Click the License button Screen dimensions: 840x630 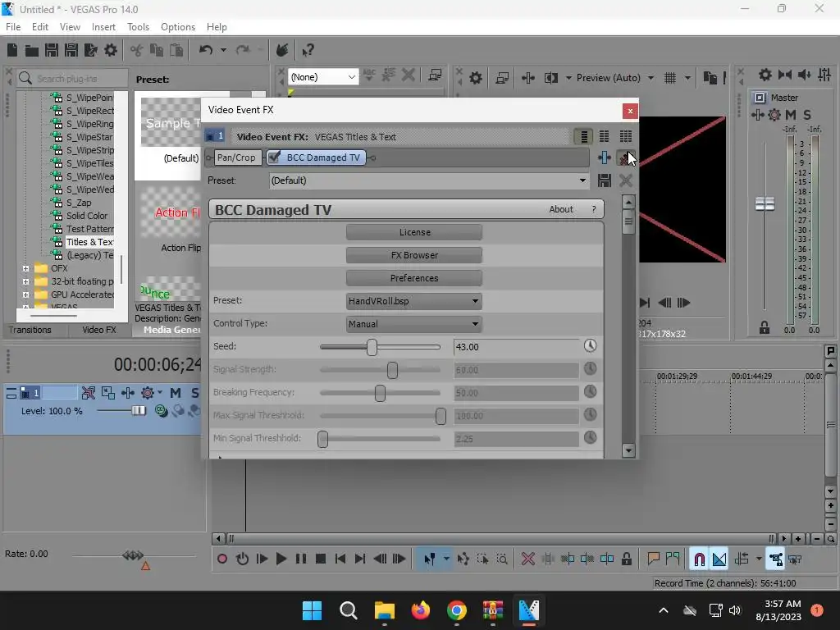pos(414,232)
